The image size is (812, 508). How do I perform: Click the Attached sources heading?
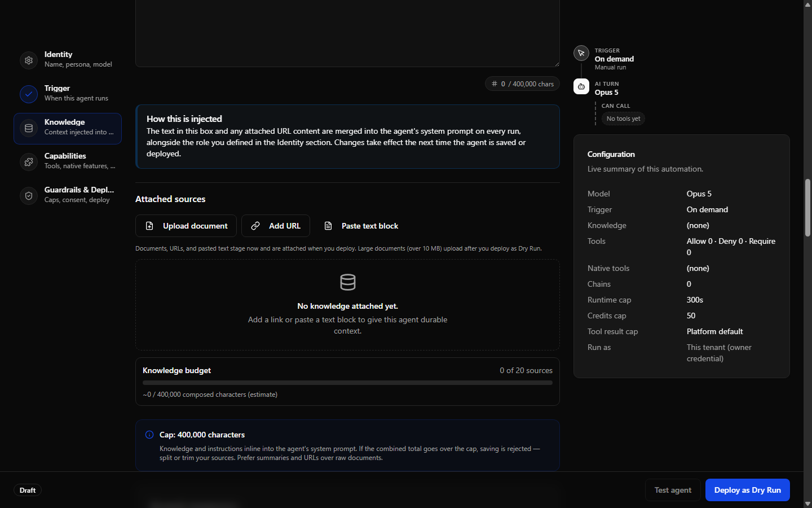[x=170, y=199]
